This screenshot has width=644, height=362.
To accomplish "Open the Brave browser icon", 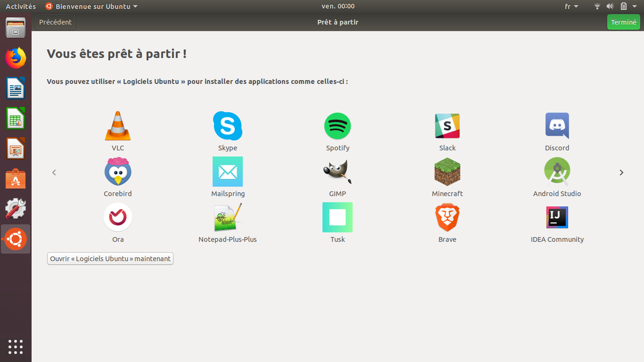I will [x=447, y=217].
